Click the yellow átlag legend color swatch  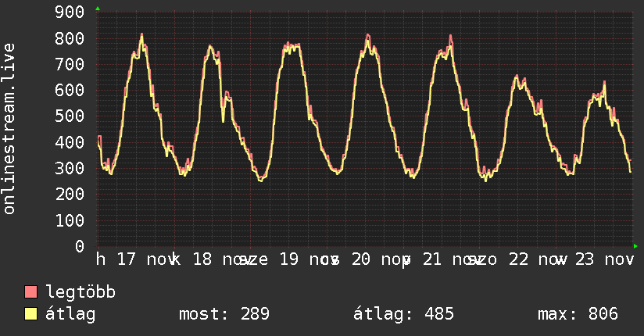click(31, 314)
